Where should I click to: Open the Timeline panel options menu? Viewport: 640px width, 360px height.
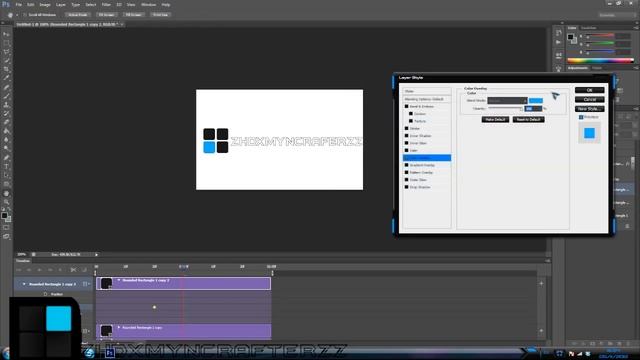(547, 261)
